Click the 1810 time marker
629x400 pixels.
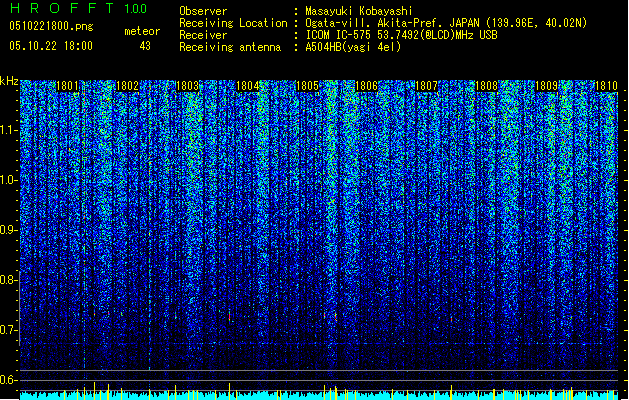tap(606, 86)
